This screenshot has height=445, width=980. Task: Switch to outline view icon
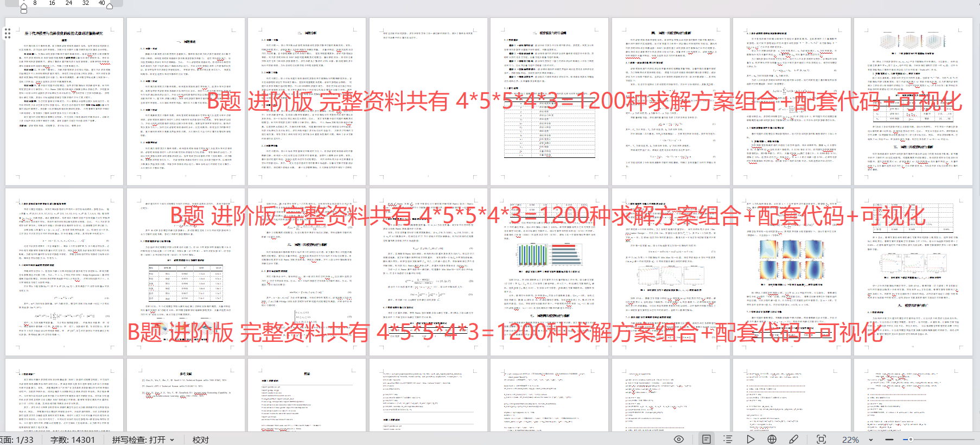728,439
